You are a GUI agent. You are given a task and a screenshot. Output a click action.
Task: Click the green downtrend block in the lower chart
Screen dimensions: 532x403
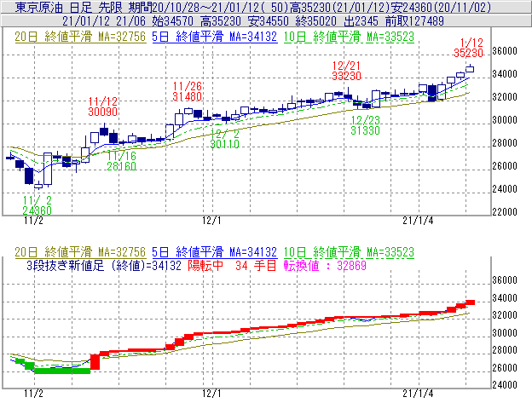tap(62, 371)
